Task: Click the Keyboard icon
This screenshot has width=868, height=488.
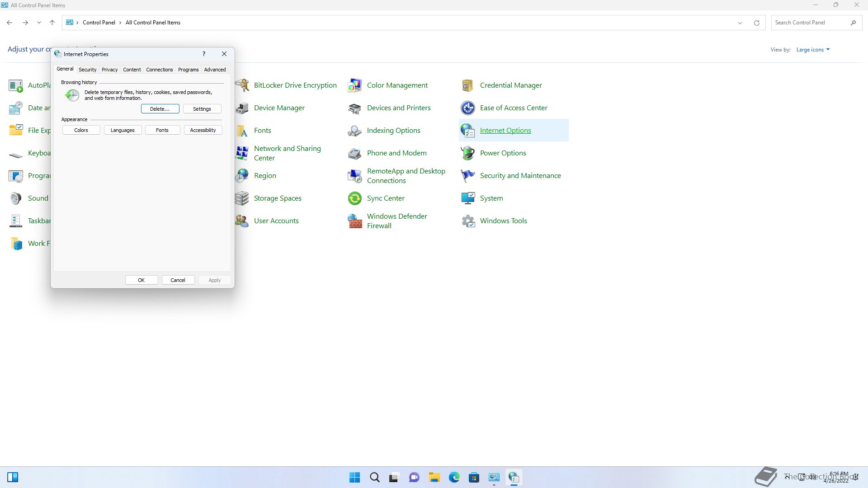Action: 16,155
